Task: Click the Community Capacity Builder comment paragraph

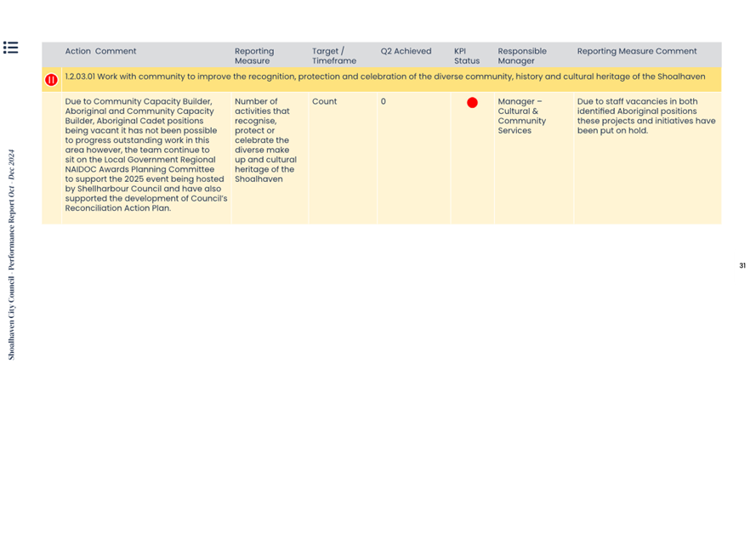Action: coord(145,155)
